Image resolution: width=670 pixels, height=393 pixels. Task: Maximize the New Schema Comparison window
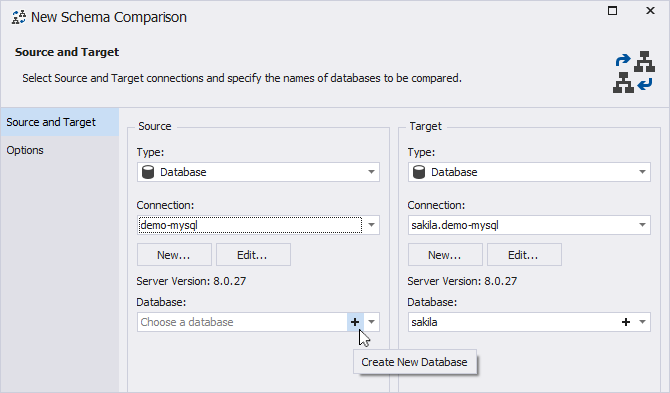coord(612,11)
